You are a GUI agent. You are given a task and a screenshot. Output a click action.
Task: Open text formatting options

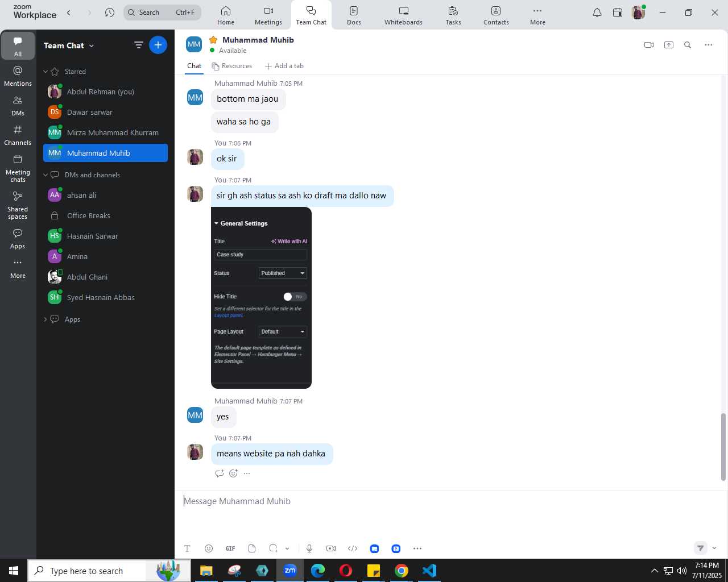click(187, 548)
